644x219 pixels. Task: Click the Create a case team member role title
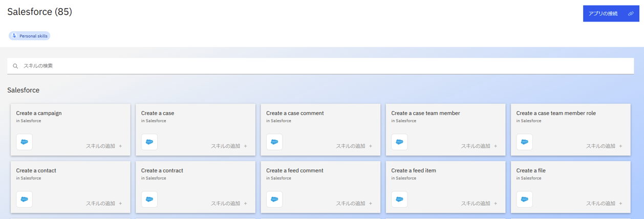[556, 113]
